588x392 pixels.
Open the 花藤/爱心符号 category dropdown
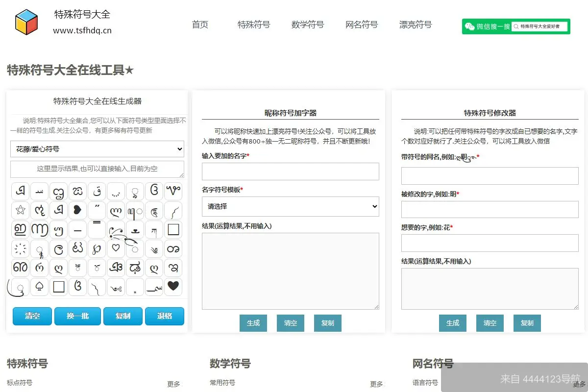[x=97, y=149]
